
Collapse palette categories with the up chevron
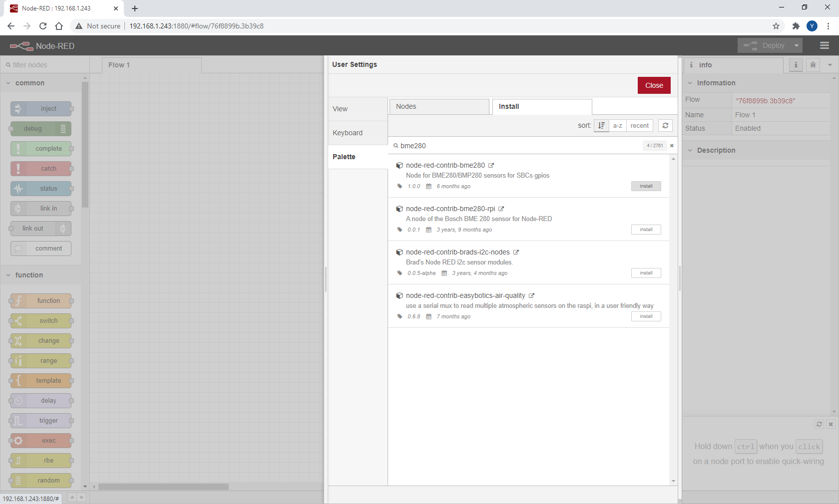72,498
